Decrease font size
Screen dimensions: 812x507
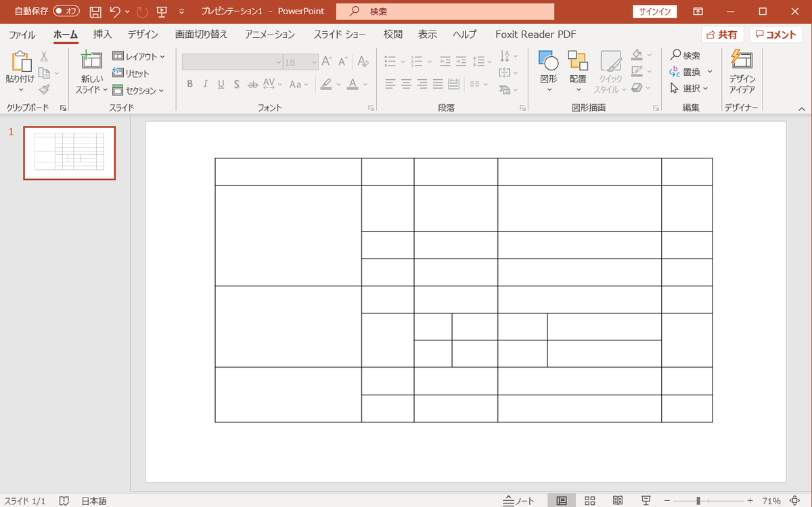(343, 62)
